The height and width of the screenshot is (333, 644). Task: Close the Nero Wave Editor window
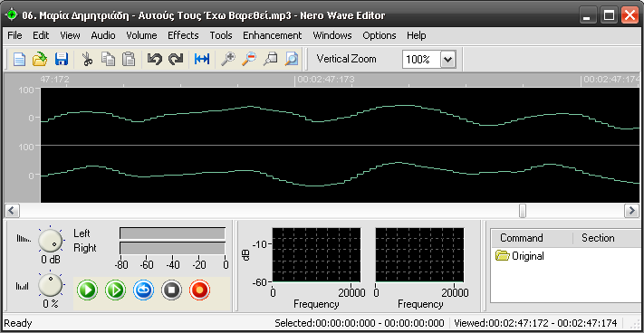630,16
